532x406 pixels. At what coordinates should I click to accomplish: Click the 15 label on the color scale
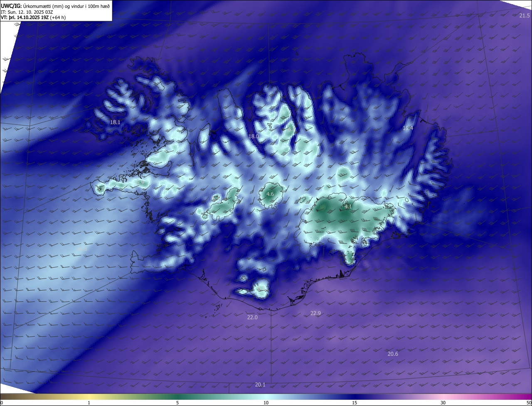355,403
